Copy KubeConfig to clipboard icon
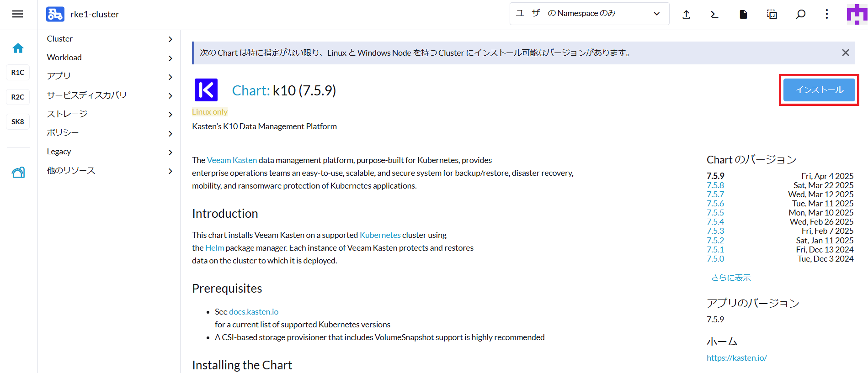Image resolution: width=868 pixels, height=373 pixels. (x=772, y=14)
